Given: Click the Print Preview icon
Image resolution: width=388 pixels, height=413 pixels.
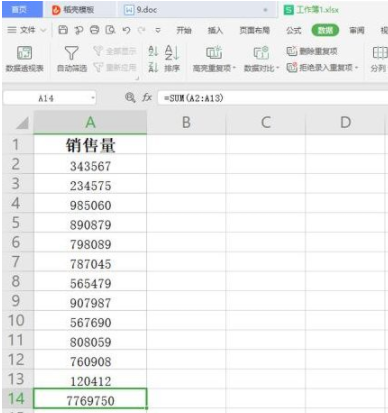Looking at the screenshot, I should click(x=110, y=30).
